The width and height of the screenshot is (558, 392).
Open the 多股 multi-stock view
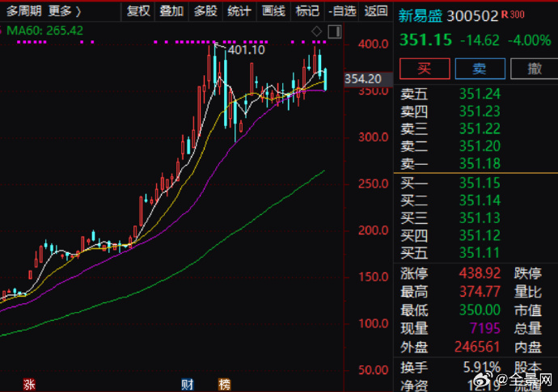[x=205, y=11]
